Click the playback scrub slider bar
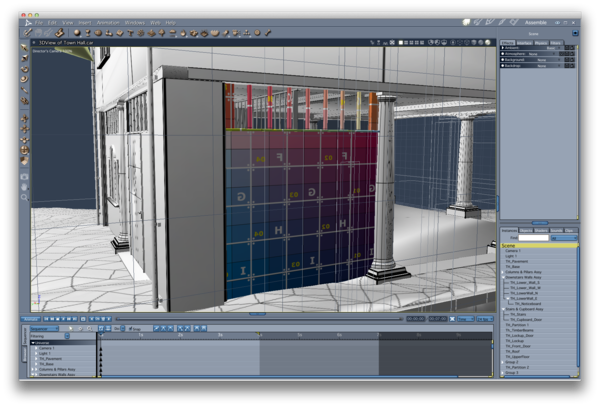 [x=259, y=319]
